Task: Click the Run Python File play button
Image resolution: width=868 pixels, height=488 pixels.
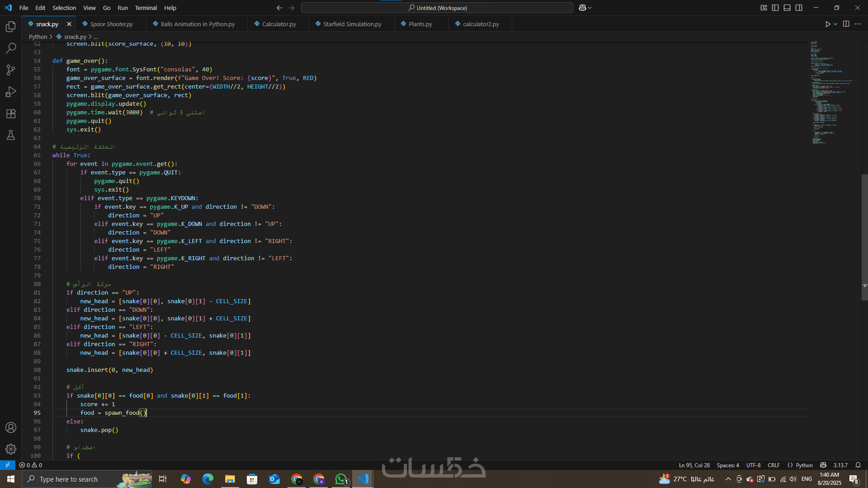Action: (827, 24)
